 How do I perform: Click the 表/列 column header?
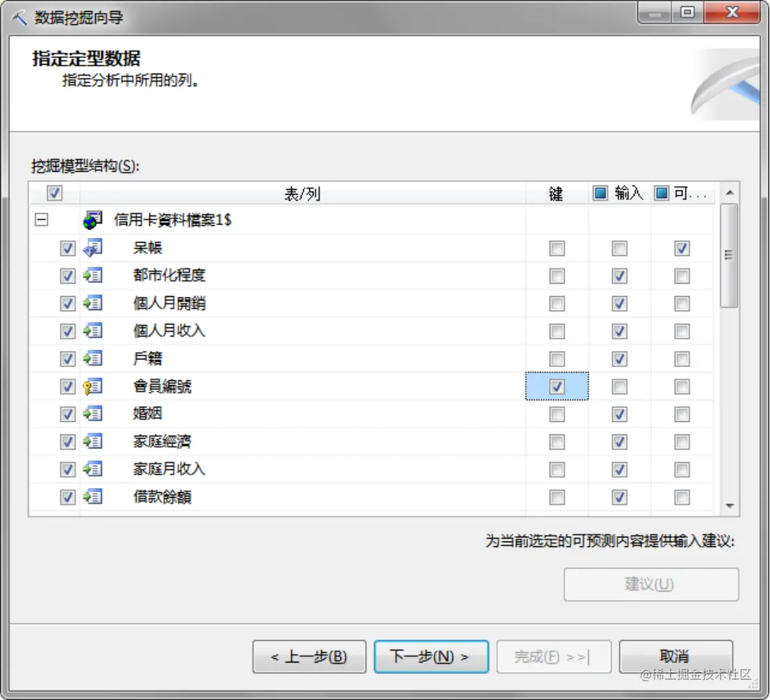coord(302,193)
